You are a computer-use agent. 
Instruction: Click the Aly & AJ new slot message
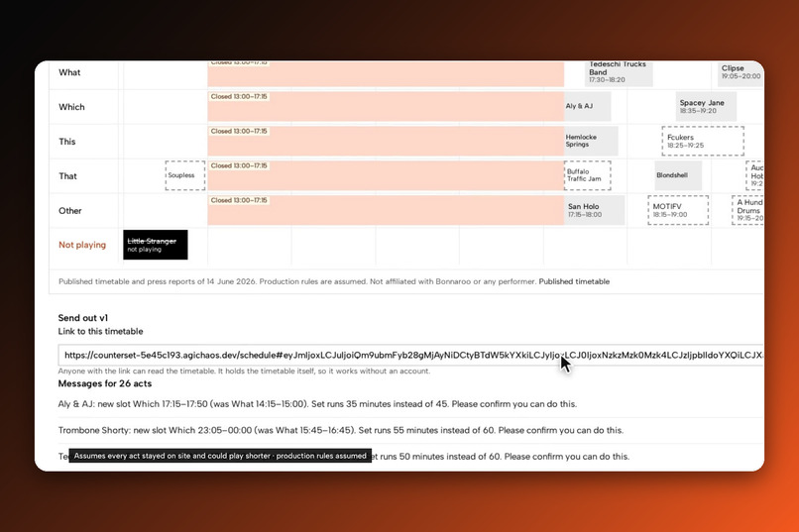point(317,404)
